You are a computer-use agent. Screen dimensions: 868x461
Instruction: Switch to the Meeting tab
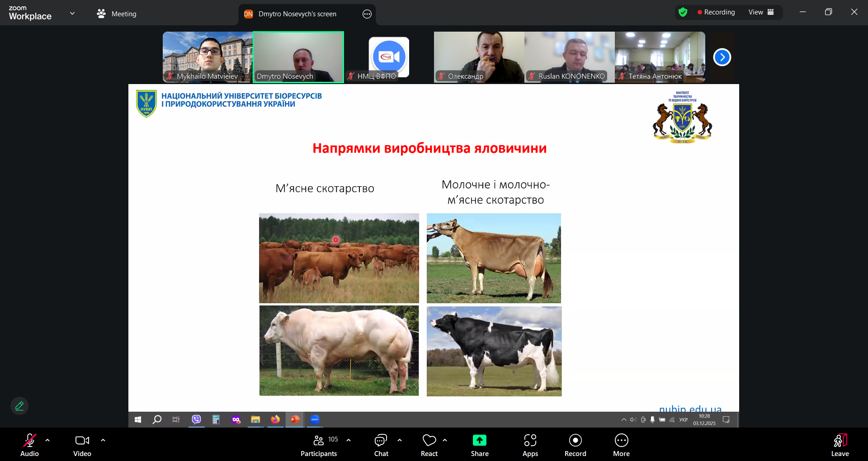[117, 14]
